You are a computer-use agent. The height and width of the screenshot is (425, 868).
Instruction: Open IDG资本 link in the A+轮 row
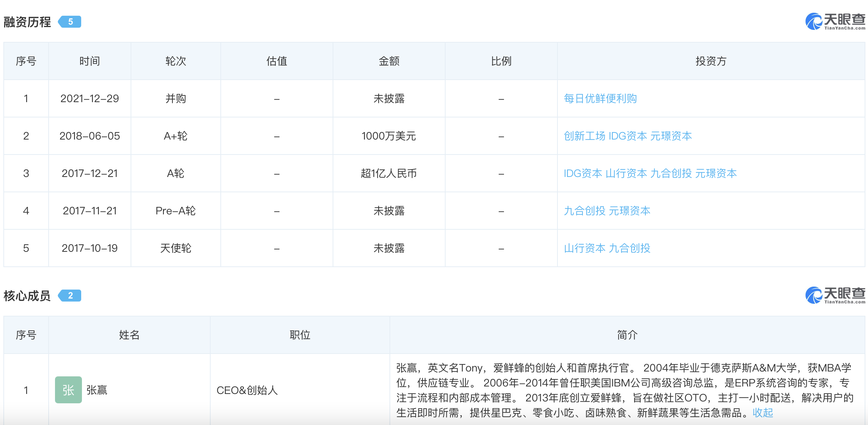click(x=628, y=136)
